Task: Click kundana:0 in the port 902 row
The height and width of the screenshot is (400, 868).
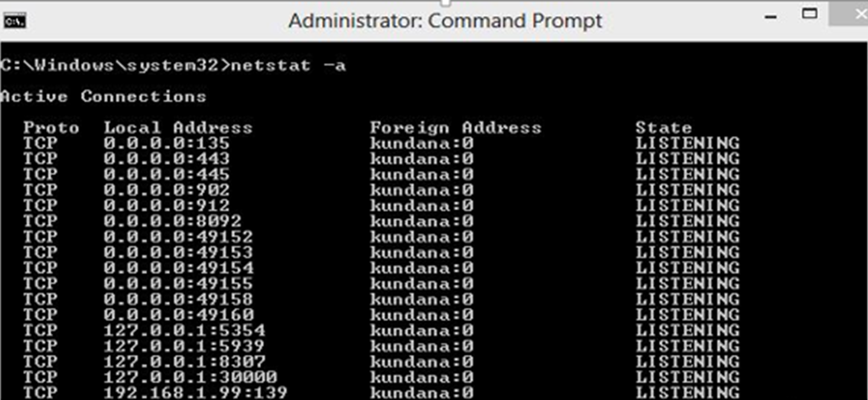Action: tap(422, 190)
